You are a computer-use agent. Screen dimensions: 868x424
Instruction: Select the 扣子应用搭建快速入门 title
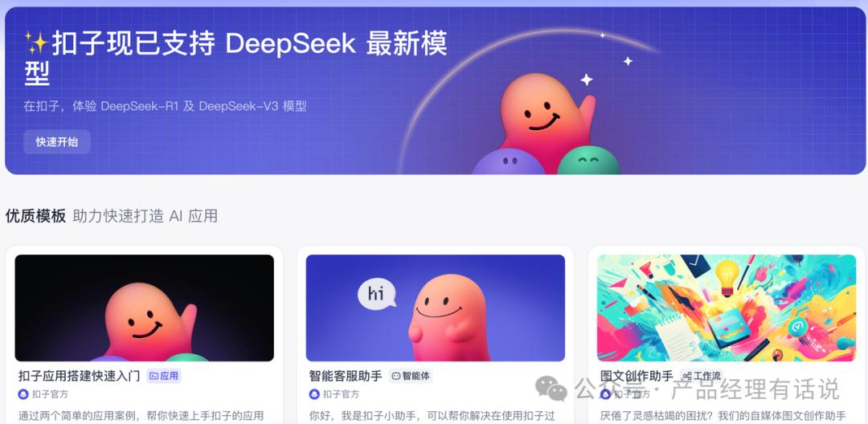(x=79, y=377)
